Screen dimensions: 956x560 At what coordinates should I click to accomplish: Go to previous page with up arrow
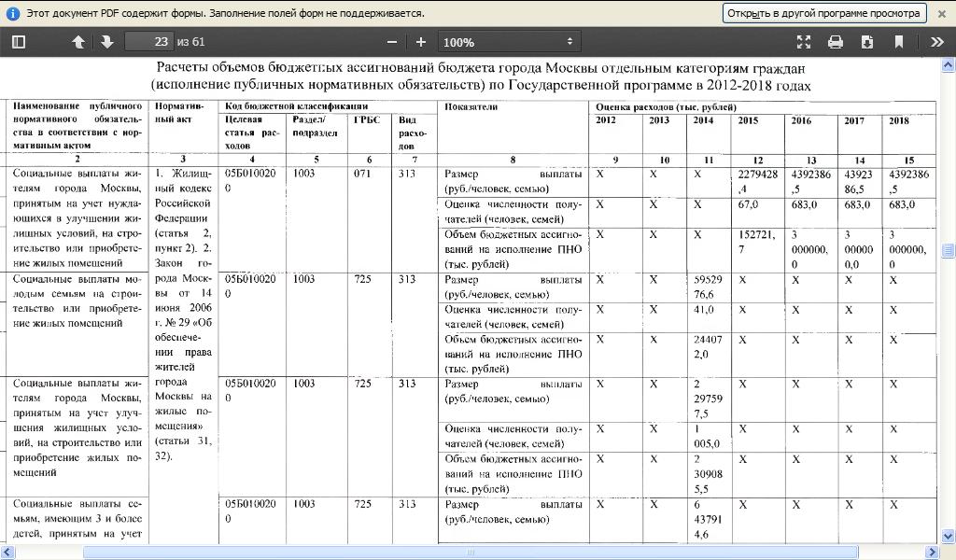(x=78, y=42)
